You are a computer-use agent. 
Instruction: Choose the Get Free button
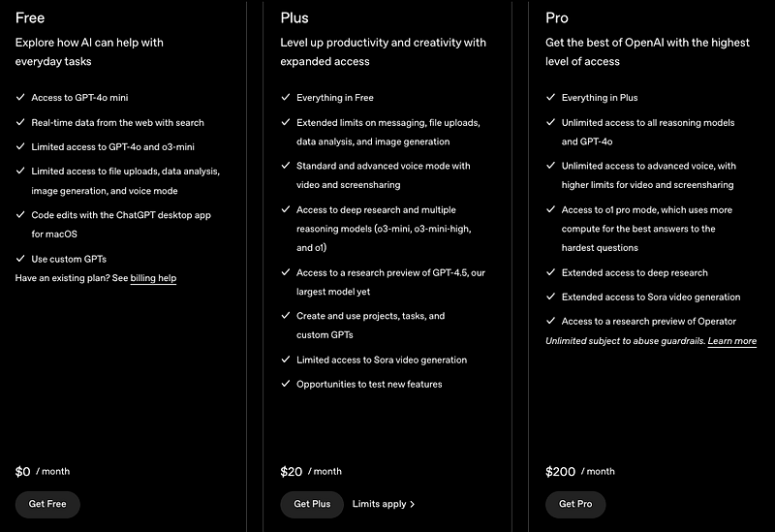pyautogui.click(x=47, y=504)
